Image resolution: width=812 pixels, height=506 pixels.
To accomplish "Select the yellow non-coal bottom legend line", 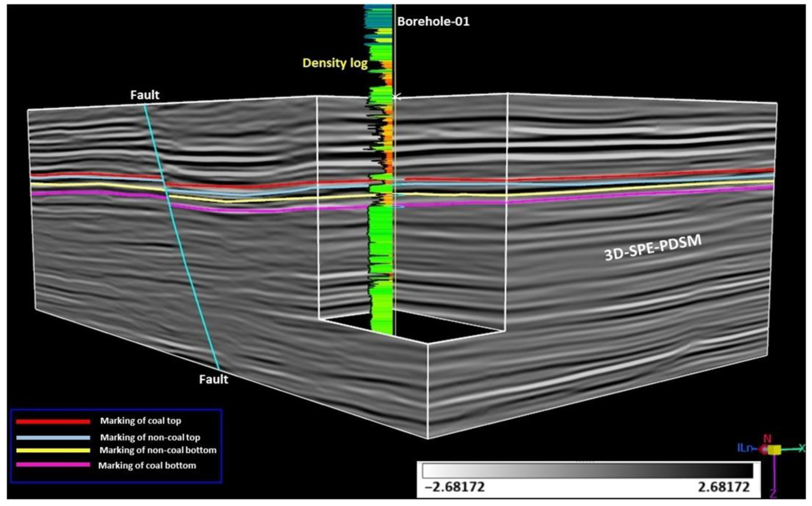I will [x=53, y=450].
